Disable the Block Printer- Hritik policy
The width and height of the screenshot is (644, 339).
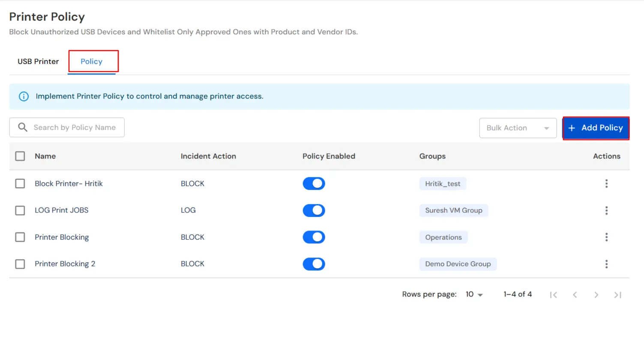click(314, 183)
